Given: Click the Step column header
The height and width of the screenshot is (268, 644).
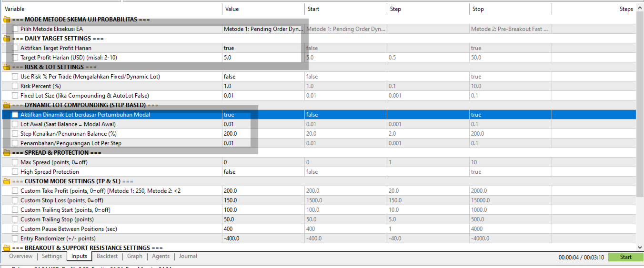Looking at the screenshot, I should (428, 9).
